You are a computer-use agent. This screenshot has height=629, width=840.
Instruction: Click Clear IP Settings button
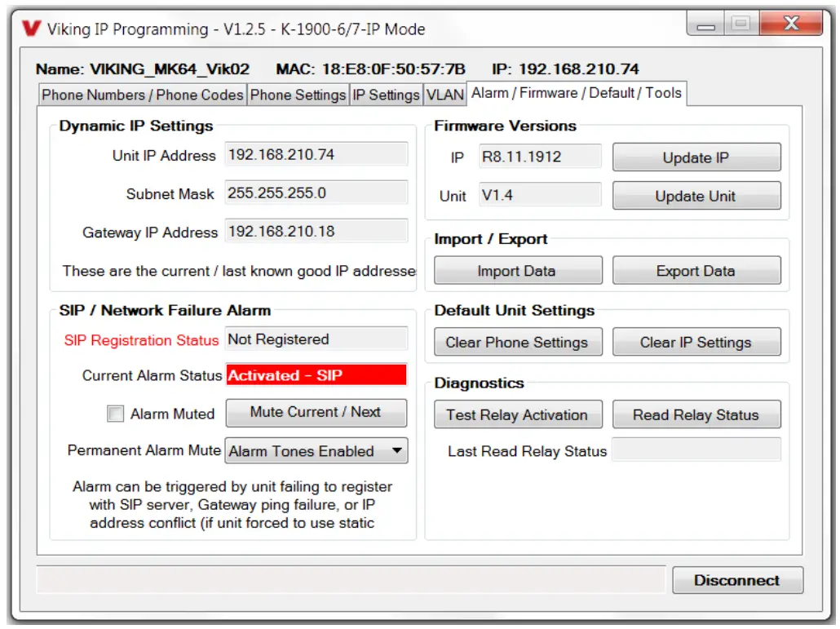pyautogui.click(x=696, y=342)
